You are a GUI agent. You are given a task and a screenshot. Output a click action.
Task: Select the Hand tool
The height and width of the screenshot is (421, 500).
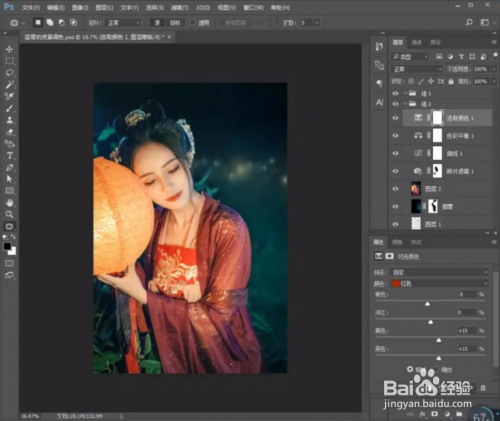coord(9,203)
